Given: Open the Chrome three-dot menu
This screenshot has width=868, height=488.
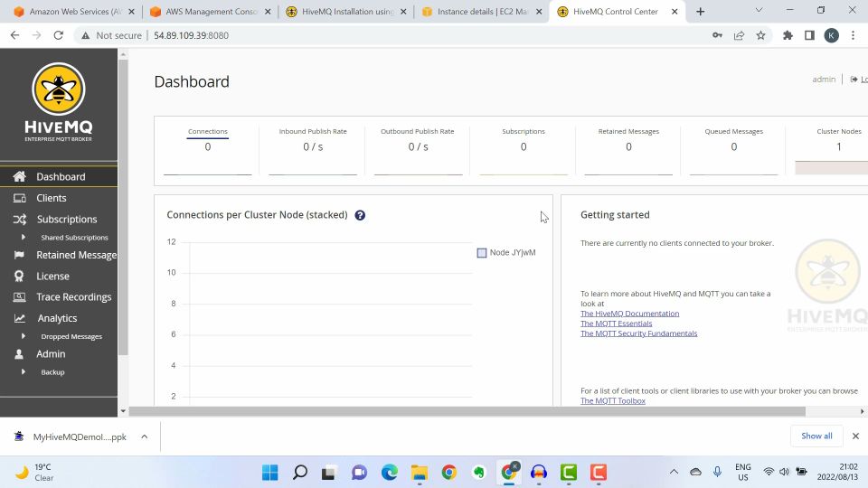Looking at the screenshot, I should [x=853, y=35].
